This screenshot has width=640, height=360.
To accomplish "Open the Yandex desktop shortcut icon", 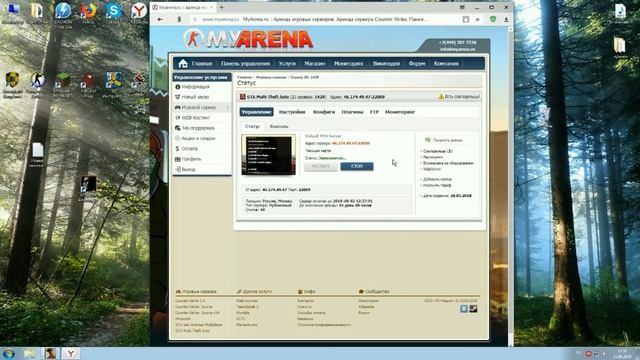I will click(139, 11).
